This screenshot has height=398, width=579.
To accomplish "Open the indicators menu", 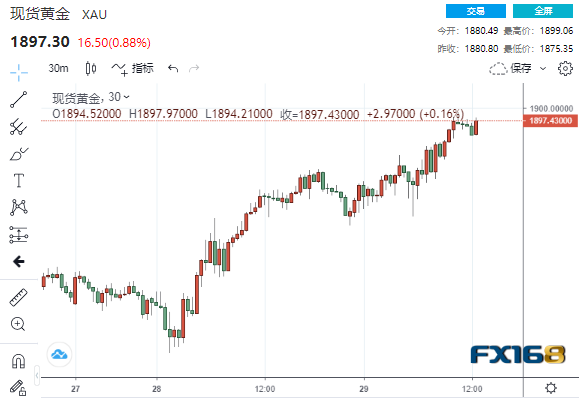I will point(133,69).
